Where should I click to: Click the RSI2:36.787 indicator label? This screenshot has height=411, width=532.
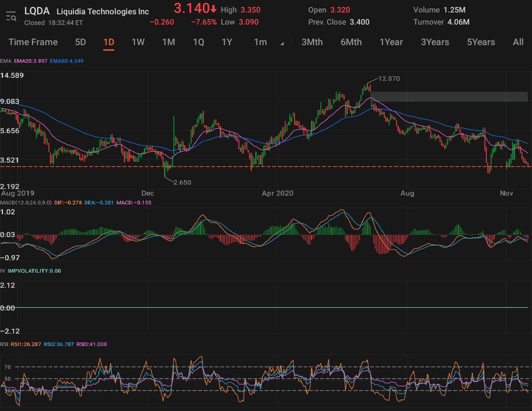[59, 344]
